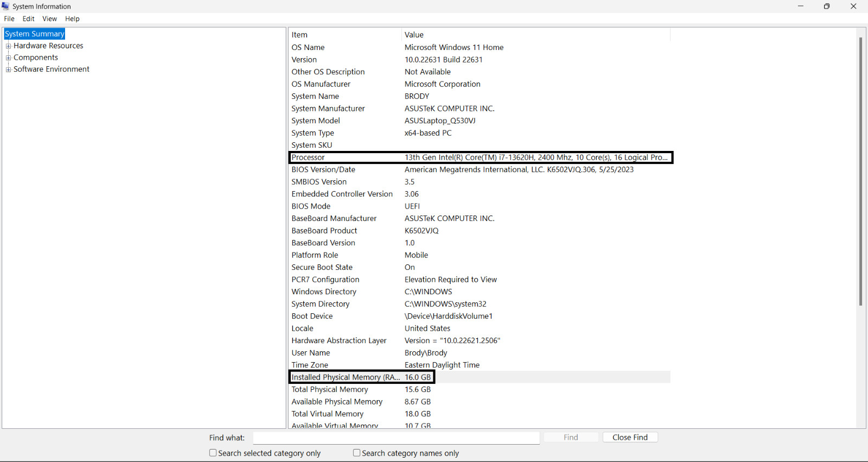Select the Total Virtual Memory row

(x=480, y=414)
